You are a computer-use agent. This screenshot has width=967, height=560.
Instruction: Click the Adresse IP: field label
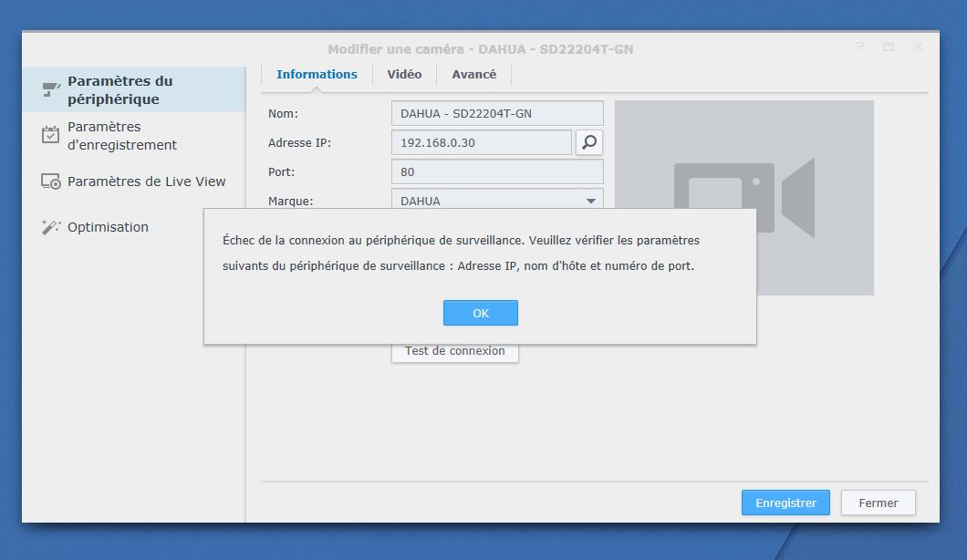(x=300, y=142)
